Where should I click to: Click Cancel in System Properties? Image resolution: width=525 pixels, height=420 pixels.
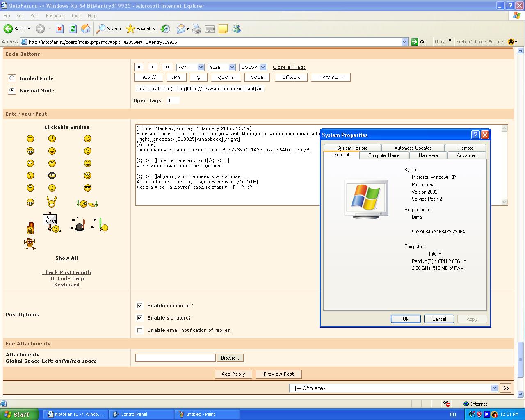(x=439, y=319)
